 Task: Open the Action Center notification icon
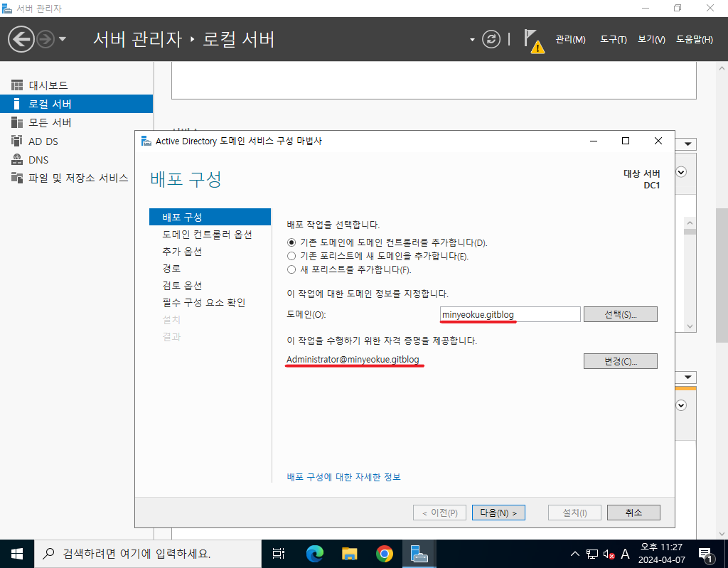coord(707,554)
